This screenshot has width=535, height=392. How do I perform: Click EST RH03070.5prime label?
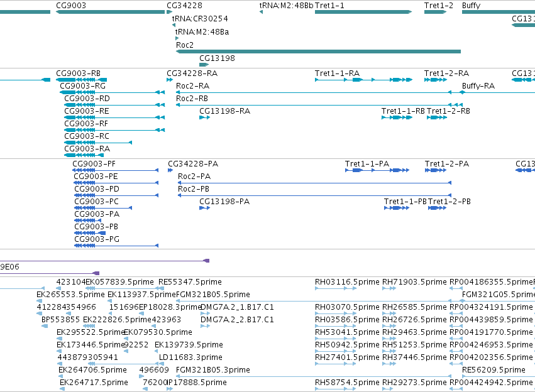[x=347, y=307]
